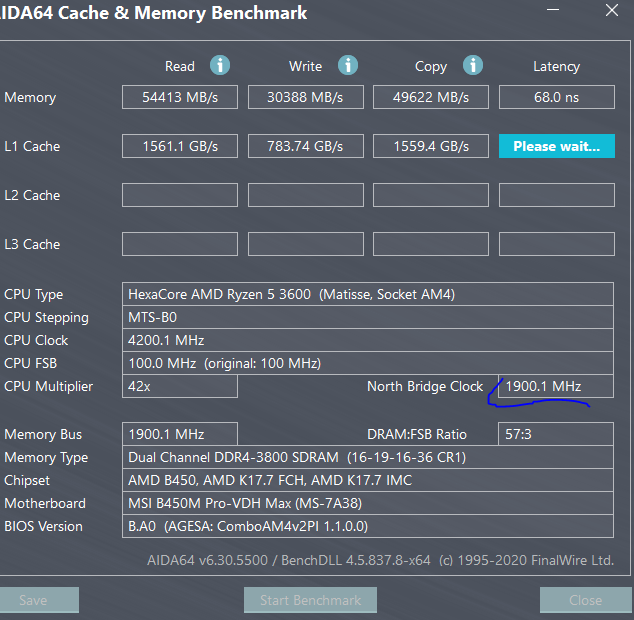Click the empty L2 Cache Read cell
634x620 pixels.
pos(180,195)
